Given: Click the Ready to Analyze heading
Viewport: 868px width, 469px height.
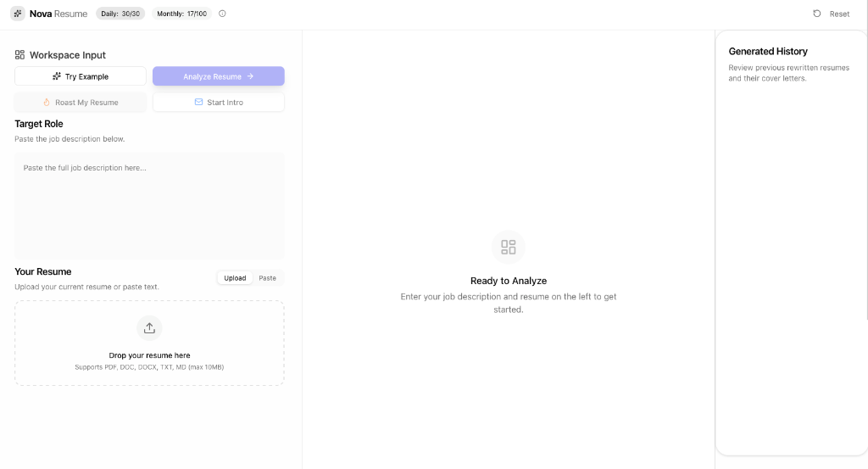Looking at the screenshot, I should point(509,281).
